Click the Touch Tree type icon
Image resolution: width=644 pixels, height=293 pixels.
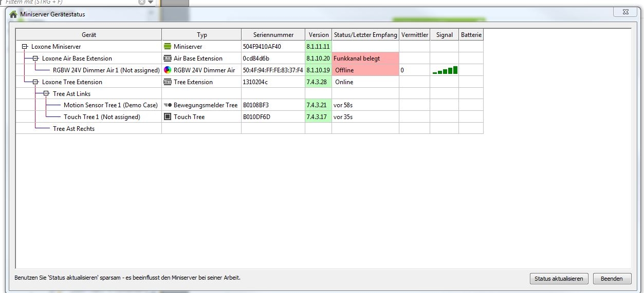coord(167,117)
